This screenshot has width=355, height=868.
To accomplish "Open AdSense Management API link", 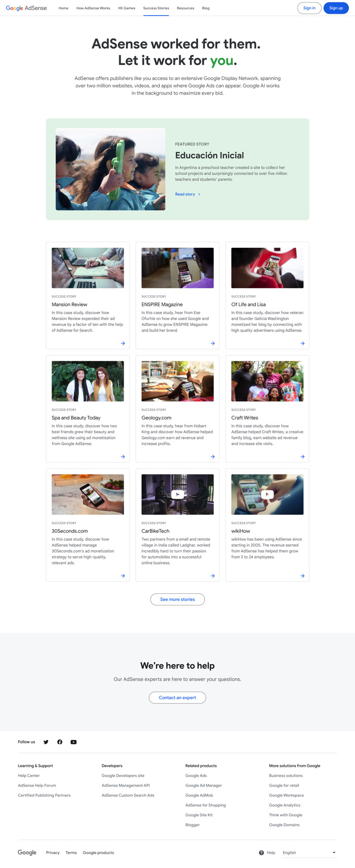I will point(126,785).
